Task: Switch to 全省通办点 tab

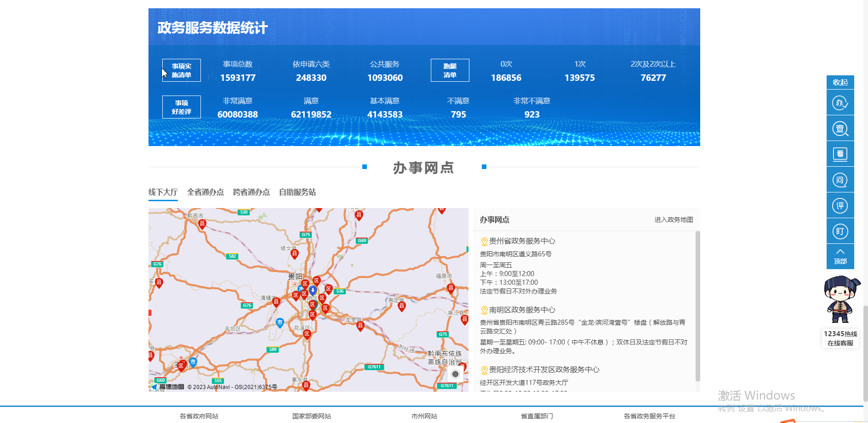Action: [x=206, y=192]
